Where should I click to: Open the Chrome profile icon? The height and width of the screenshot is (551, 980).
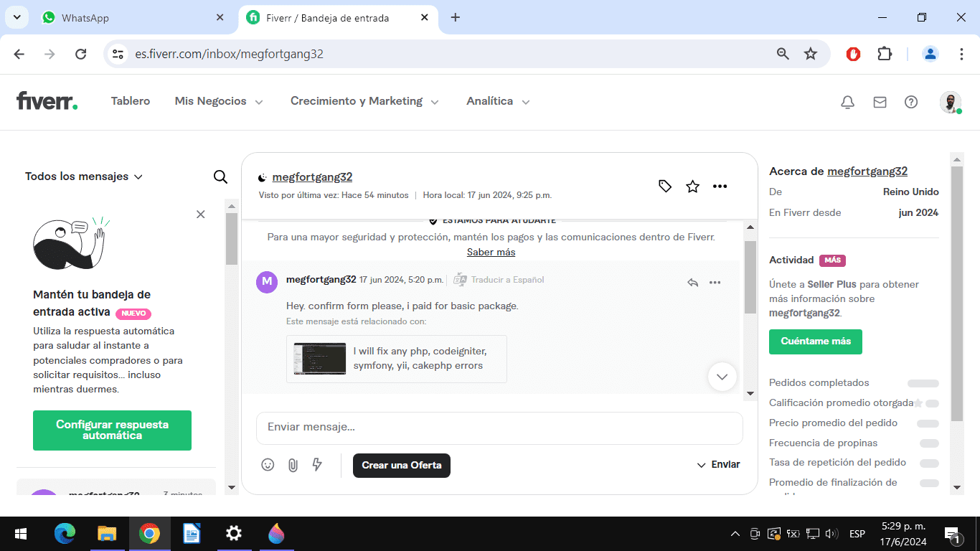930,54
